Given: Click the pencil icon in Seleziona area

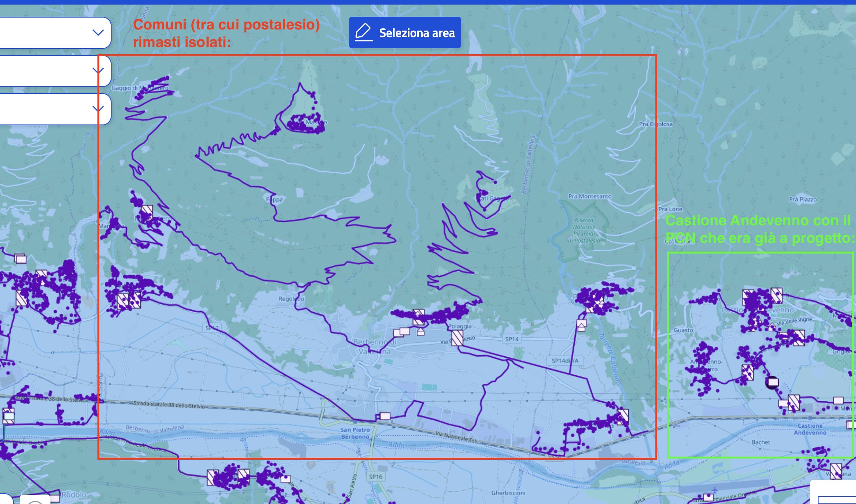Looking at the screenshot, I should (x=363, y=32).
